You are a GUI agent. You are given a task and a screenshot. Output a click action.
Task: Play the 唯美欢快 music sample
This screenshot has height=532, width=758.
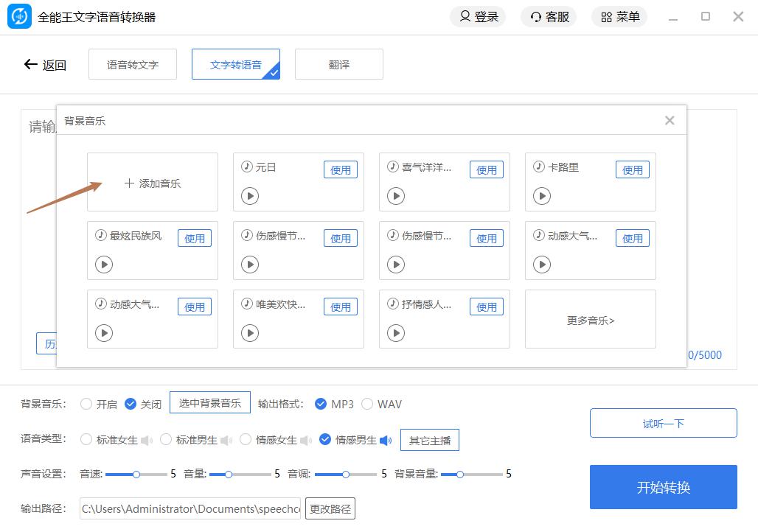coord(250,333)
